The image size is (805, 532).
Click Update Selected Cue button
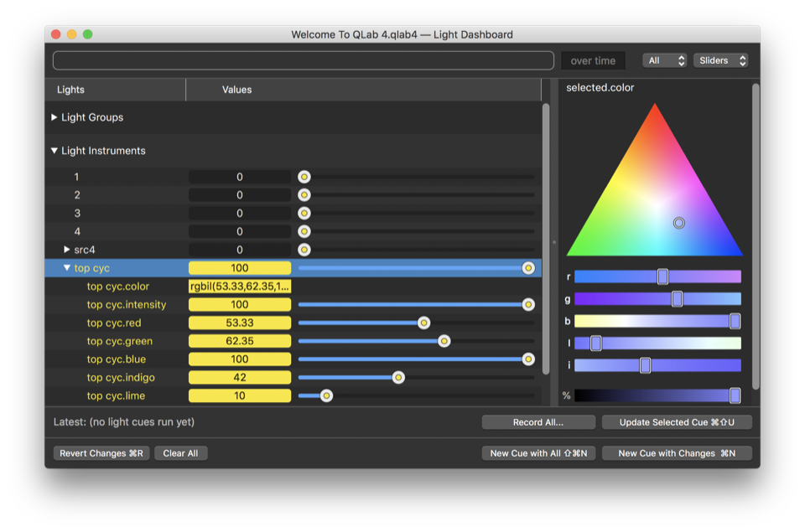pos(677,422)
